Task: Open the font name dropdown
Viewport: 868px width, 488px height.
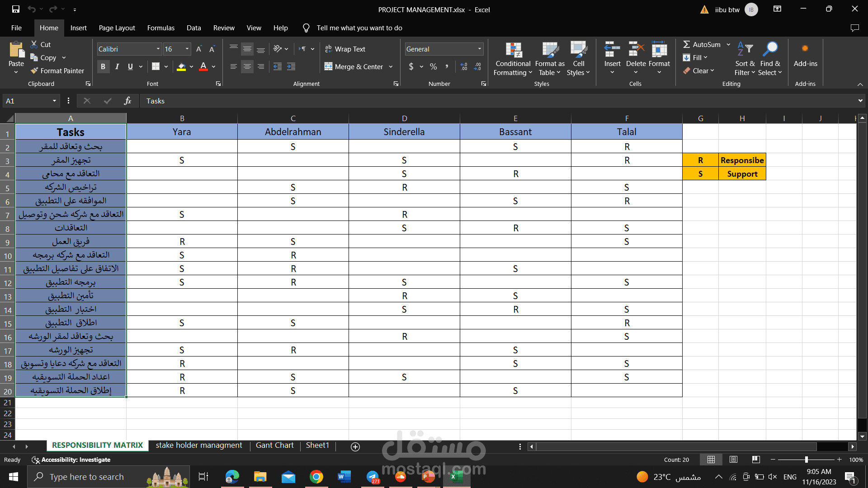Action: (x=158, y=49)
